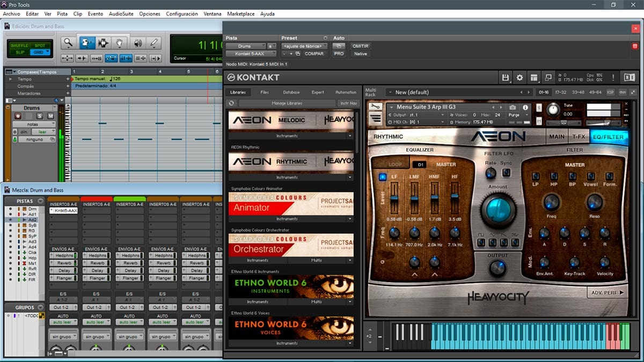Enable the LP filter type

coord(535,176)
